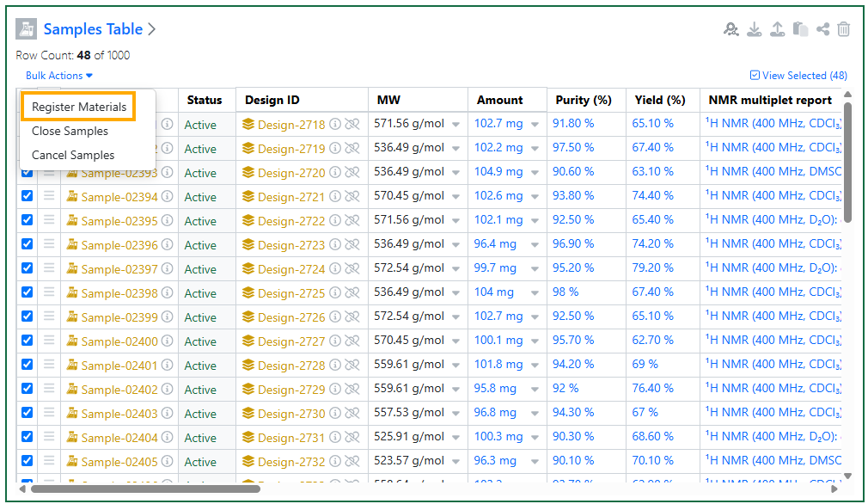Click the share icon in the header
The height and width of the screenshot is (504, 868).
coord(822,29)
